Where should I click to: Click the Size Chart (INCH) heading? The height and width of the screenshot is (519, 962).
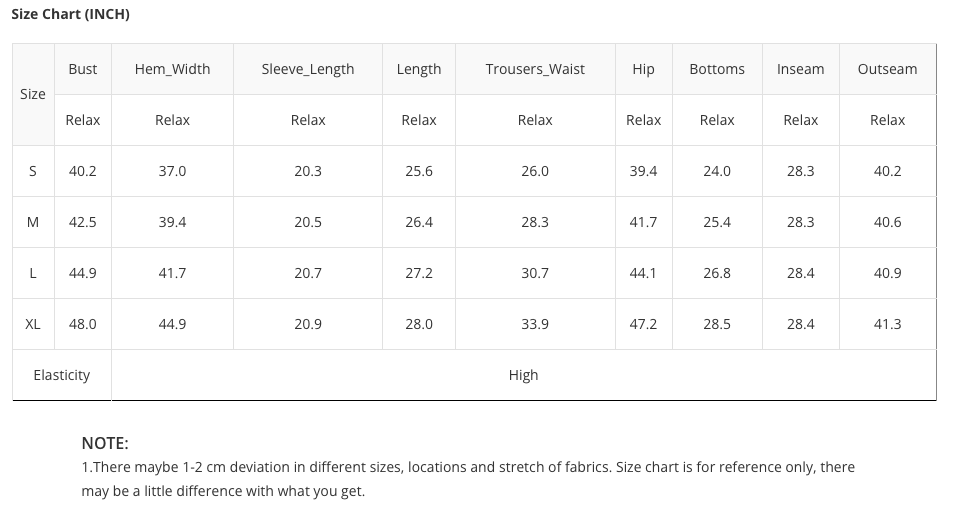(70, 14)
